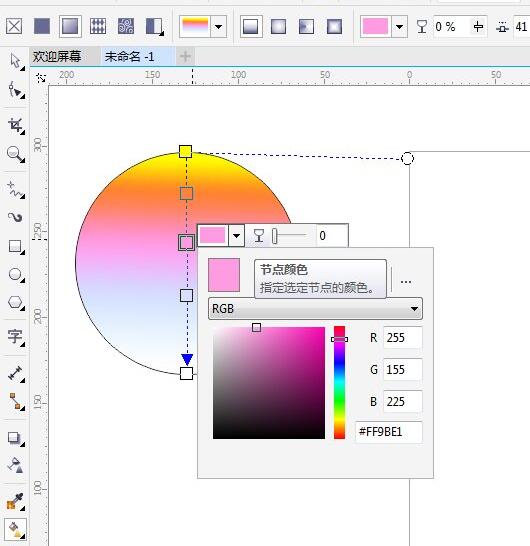Select the Polygon tool

[15, 302]
